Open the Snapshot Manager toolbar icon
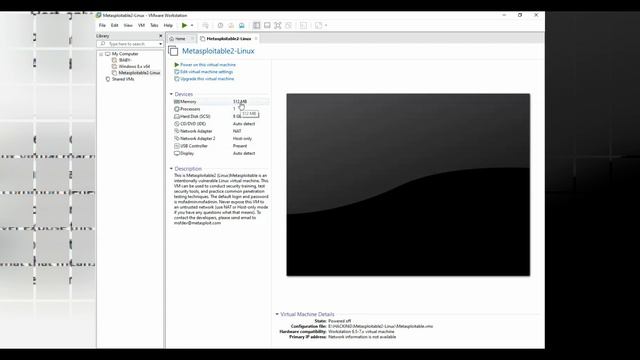 pyautogui.click(x=242, y=25)
